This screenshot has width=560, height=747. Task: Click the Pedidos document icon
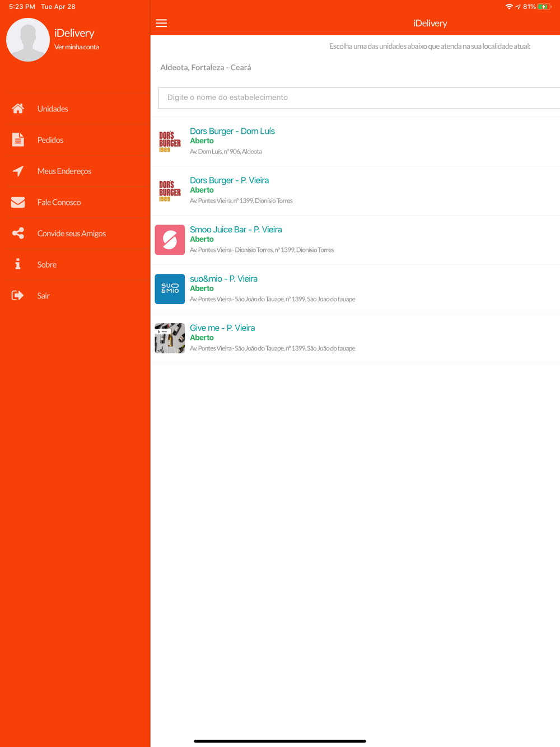click(x=18, y=139)
